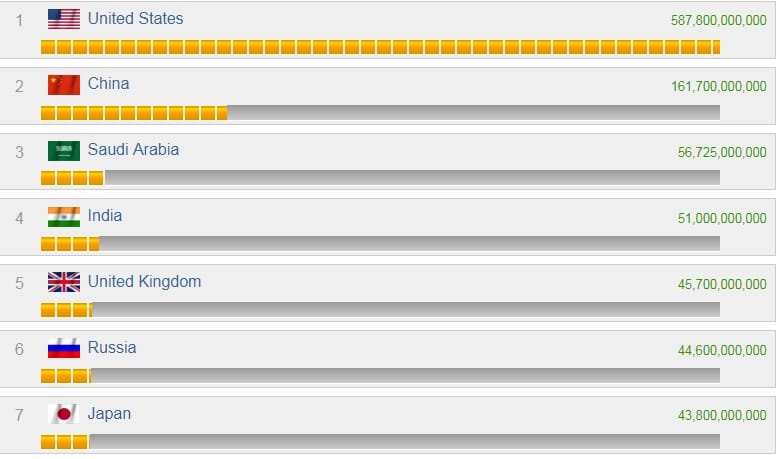Click the China flag icon

[x=64, y=85]
